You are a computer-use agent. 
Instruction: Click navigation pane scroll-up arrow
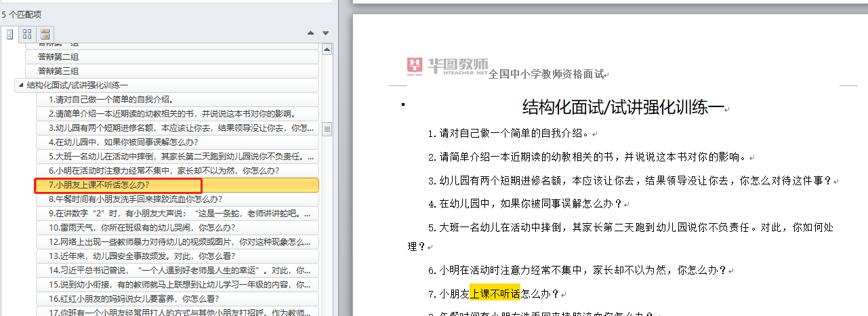pos(327,50)
